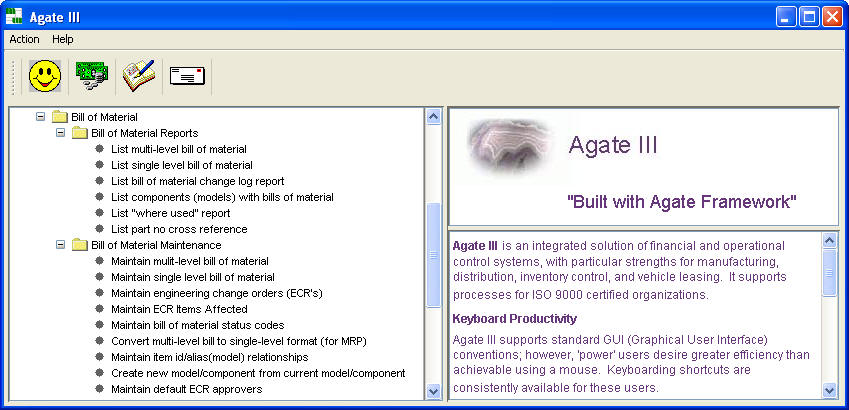Click the large Agate III banner title

pyautogui.click(x=613, y=145)
